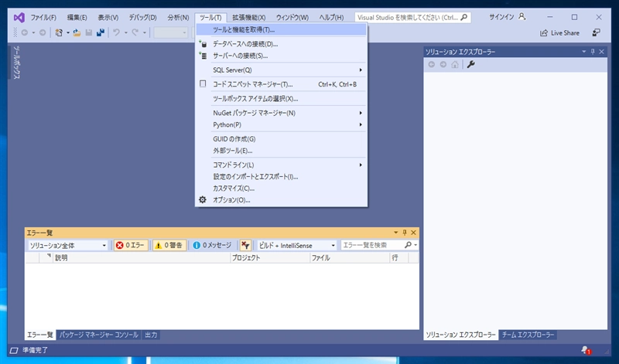Click the ファイル column header
619x364 pixels.
pos(351,258)
